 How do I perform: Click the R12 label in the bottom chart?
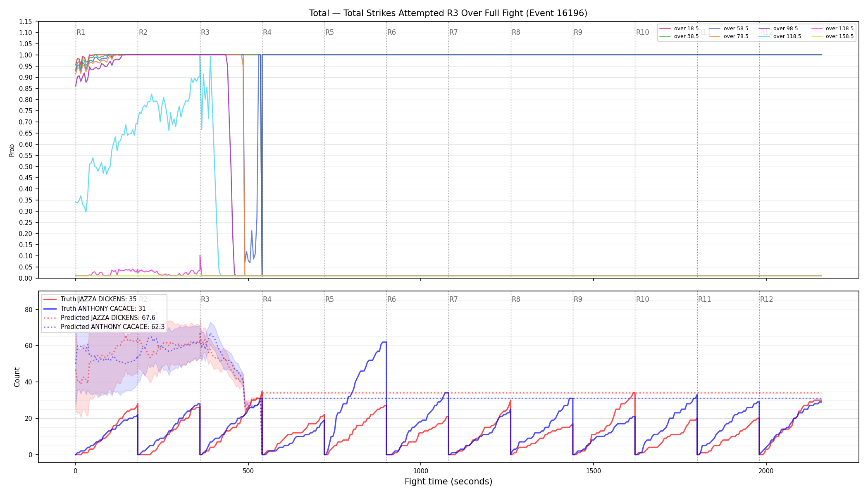[x=766, y=299]
